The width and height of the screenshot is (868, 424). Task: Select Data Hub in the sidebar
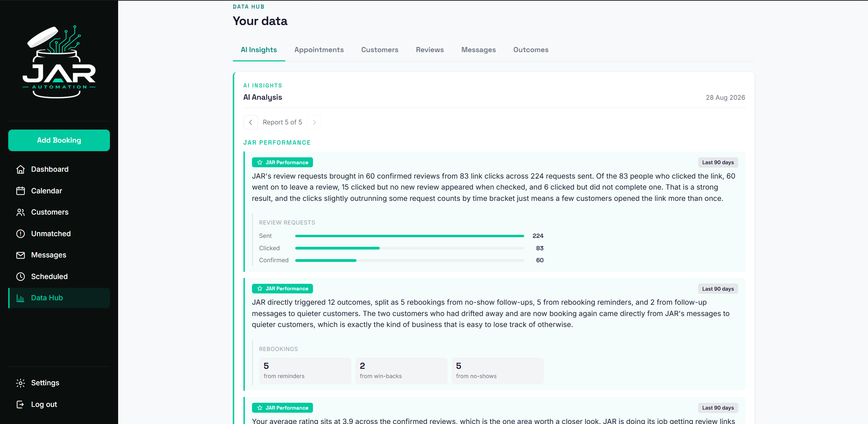pos(59,298)
